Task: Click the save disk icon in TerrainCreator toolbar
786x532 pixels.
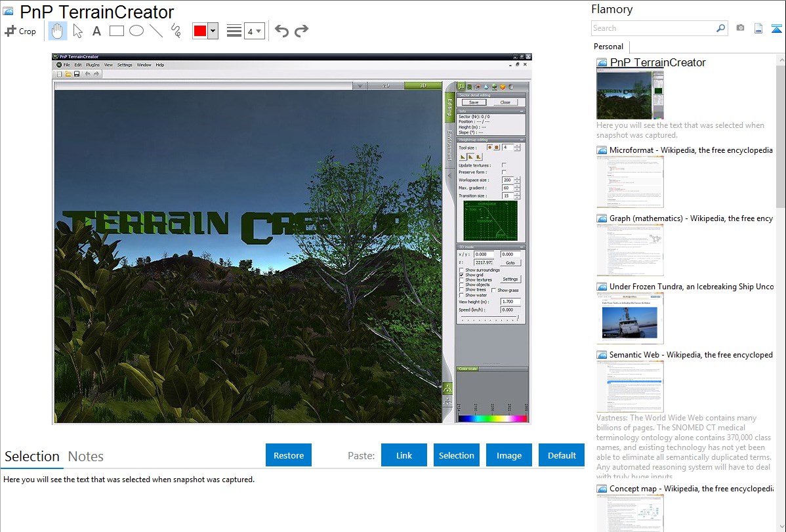Action: [77, 74]
